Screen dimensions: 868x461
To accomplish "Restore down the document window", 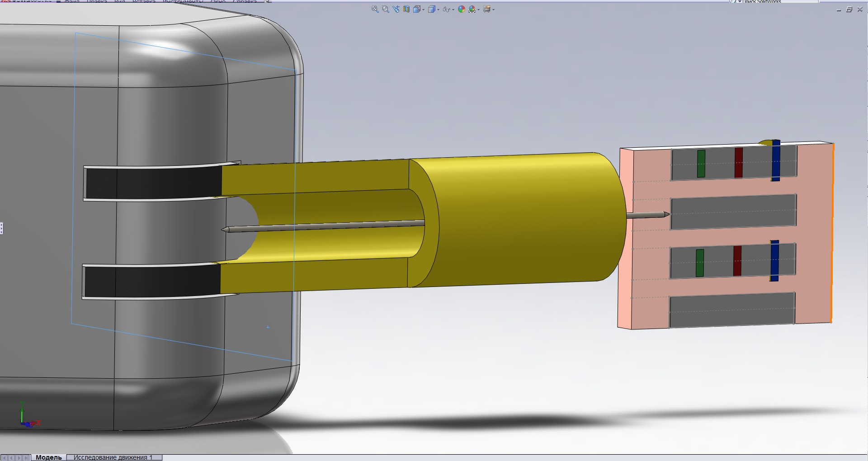I will (849, 9).
